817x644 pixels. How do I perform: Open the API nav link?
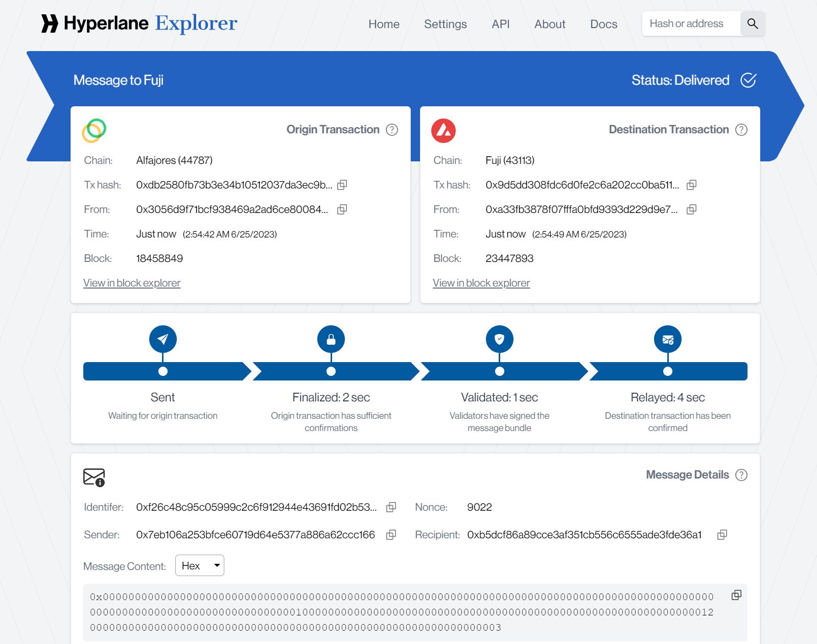501,24
